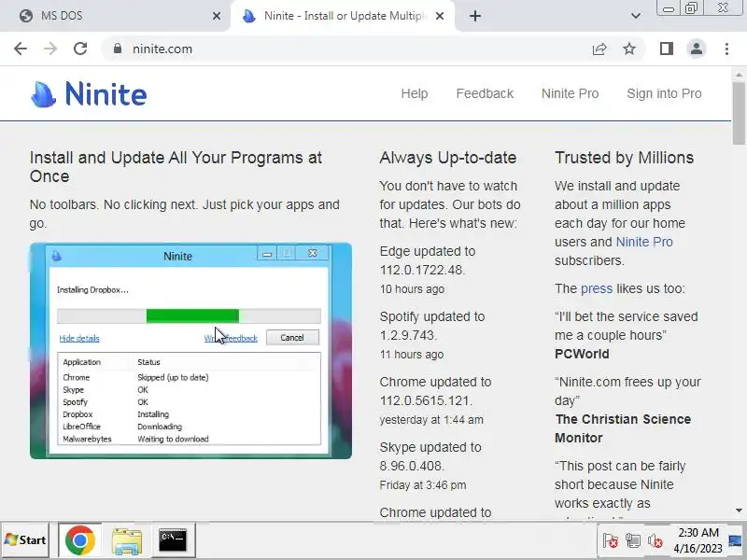Go back to the previous page

click(21, 49)
